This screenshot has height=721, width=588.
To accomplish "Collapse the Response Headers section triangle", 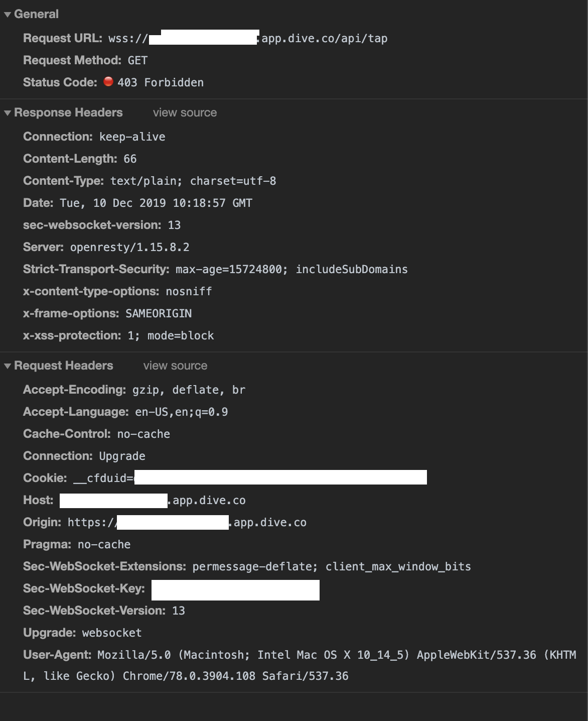I will [x=8, y=113].
